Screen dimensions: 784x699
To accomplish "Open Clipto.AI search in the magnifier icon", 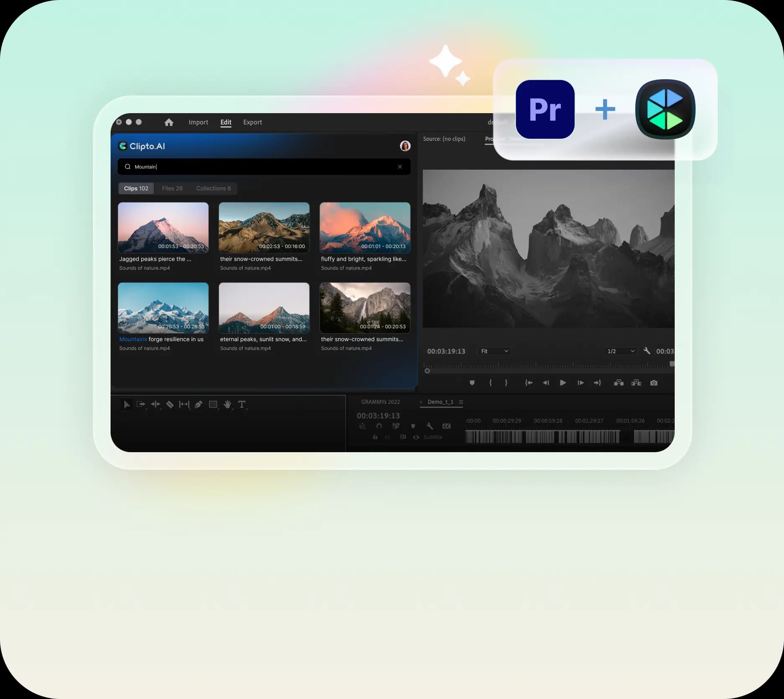I will pos(127,166).
